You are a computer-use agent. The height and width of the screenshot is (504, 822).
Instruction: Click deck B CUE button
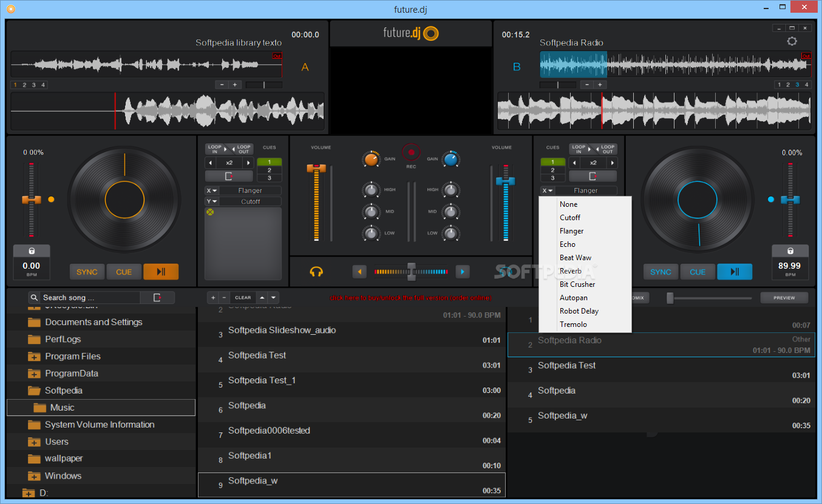[x=698, y=272]
